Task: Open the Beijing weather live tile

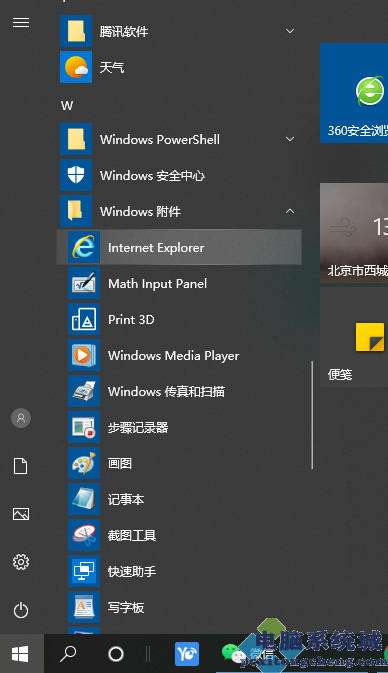Action: coord(354,233)
